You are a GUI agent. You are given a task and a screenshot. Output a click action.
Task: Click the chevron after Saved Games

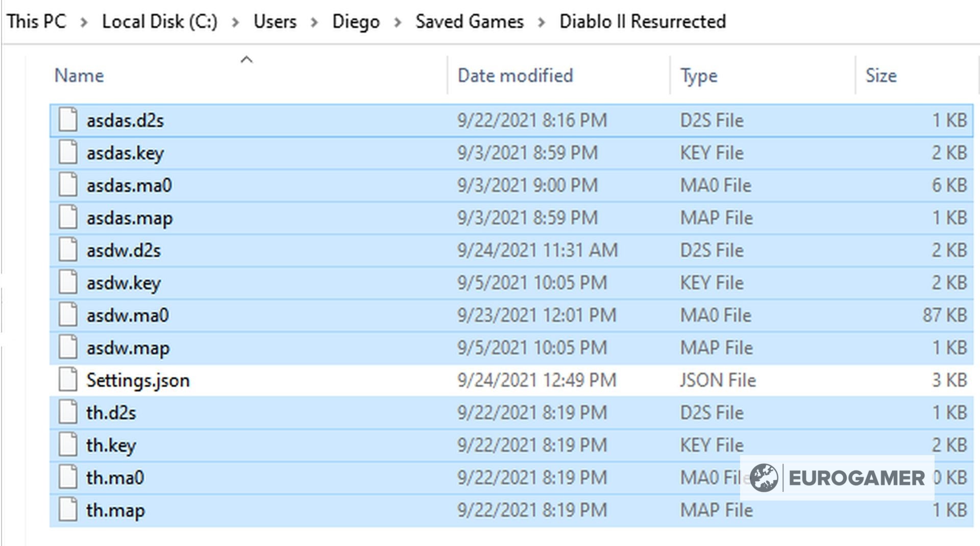[543, 21]
